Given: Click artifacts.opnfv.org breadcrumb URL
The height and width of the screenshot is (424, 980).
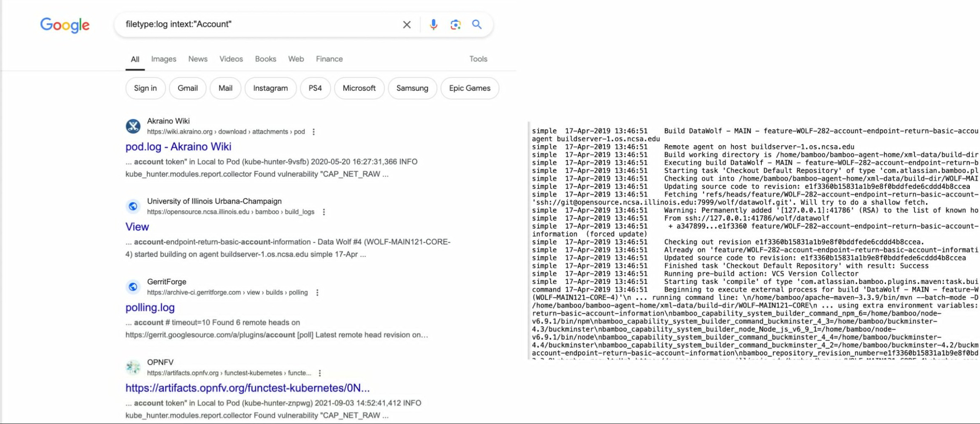Looking at the screenshot, I should 229,373.
